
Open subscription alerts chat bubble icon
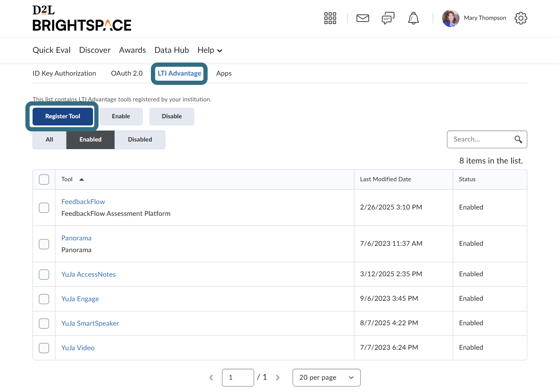pyautogui.click(x=388, y=18)
